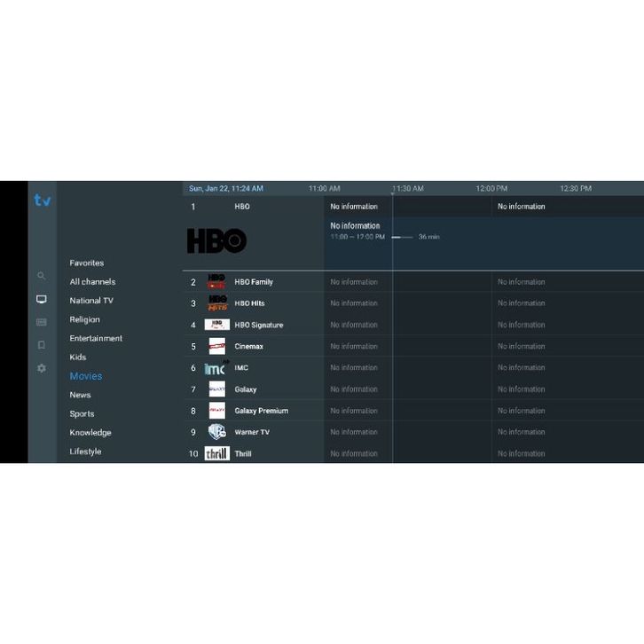This screenshot has height=644, width=644.
Task: Select Thrill channel name
Action: tap(243, 454)
